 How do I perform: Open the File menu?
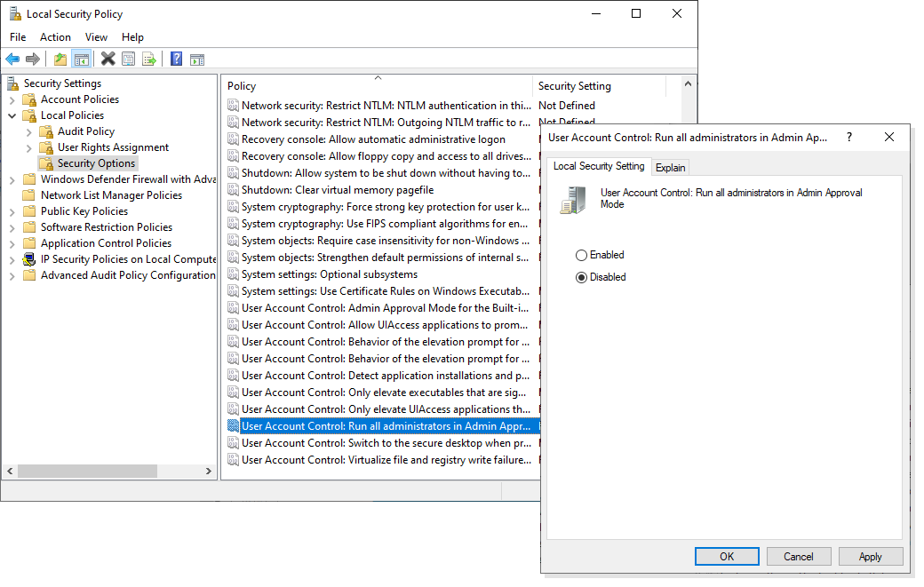(x=18, y=37)
